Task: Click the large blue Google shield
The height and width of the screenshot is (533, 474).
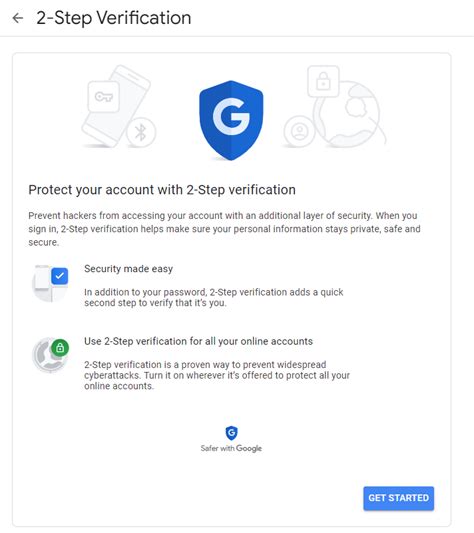Action: tap(231, 120)
